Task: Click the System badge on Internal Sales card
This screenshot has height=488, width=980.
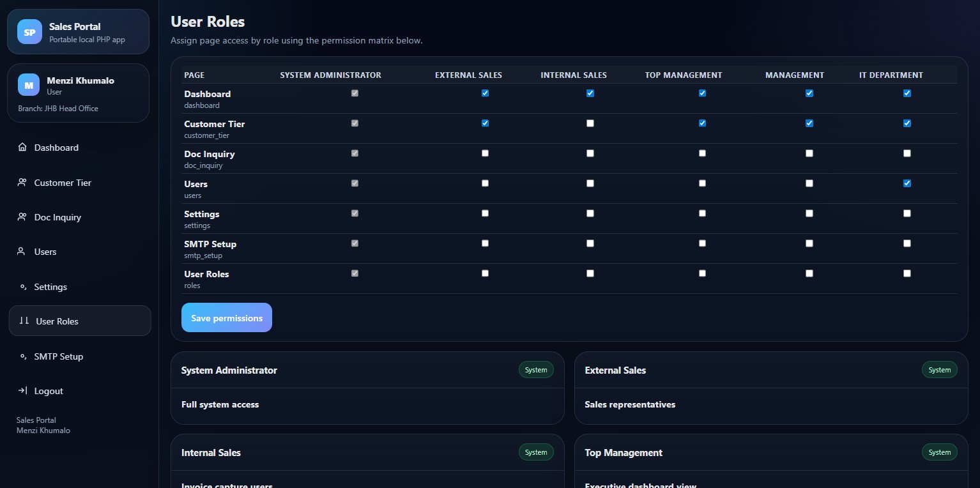Action: (536, 452)
